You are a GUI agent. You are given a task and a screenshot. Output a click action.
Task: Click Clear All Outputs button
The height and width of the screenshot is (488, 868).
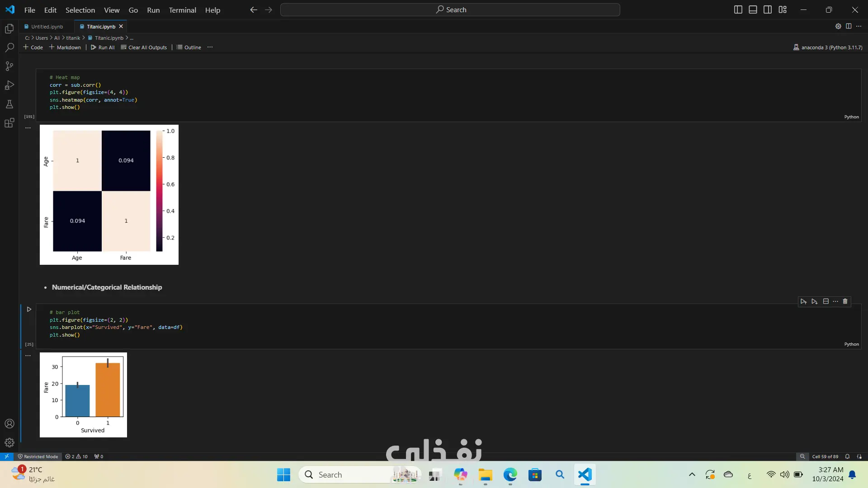pos(144,47)
